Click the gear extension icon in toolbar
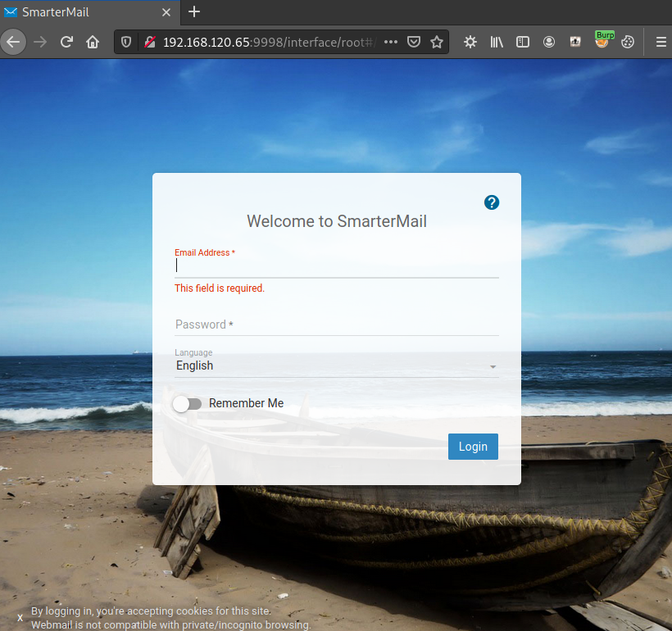This screenshot has width=672, height=631. pyautogui.click(x=470, y=42)
